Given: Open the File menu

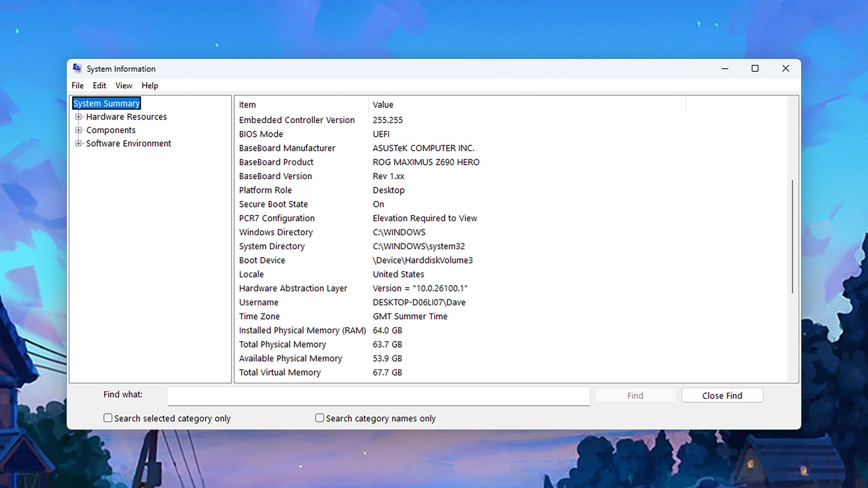Looking at the screenshot, I should click(78, 85).
